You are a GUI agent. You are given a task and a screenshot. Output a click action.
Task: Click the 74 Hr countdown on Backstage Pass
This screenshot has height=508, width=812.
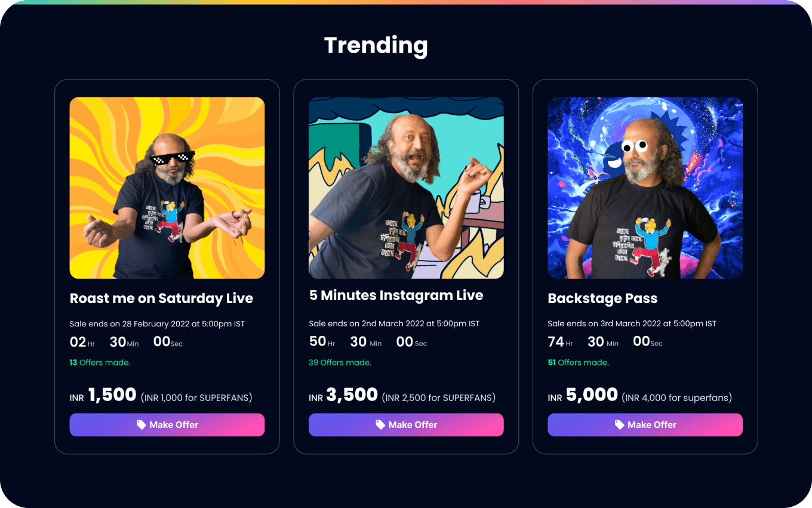click(x=560, y=342)
